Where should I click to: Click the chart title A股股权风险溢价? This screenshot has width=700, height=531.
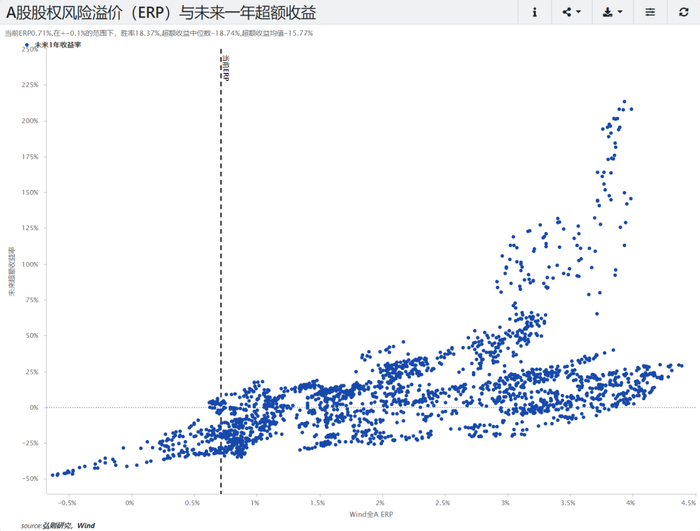[161, 13]
